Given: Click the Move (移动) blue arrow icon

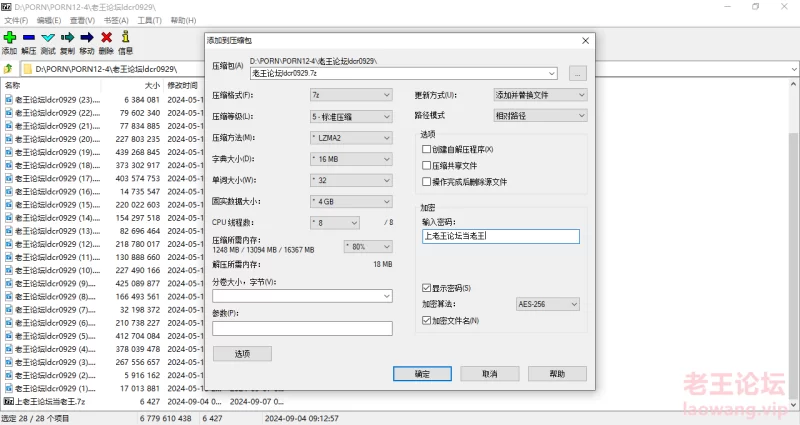Looking at the screenshot, I should pos(87,37).
